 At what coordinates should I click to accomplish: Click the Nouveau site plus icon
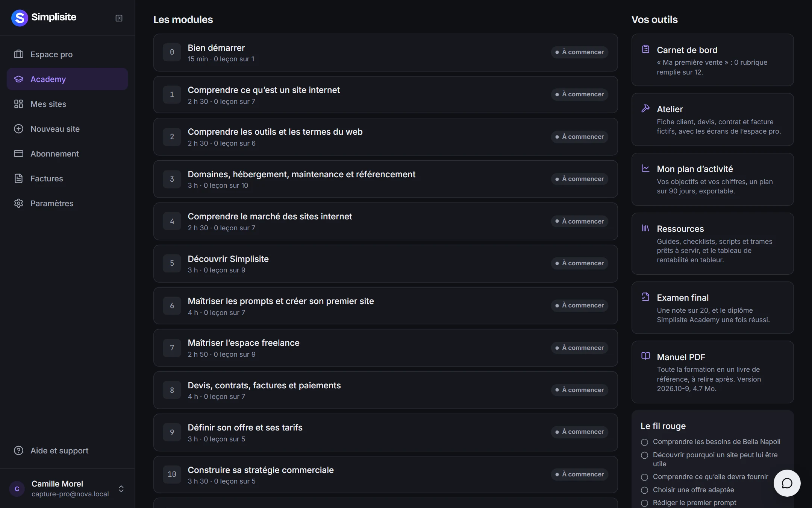pyautogui.click(x=18, y=129)
